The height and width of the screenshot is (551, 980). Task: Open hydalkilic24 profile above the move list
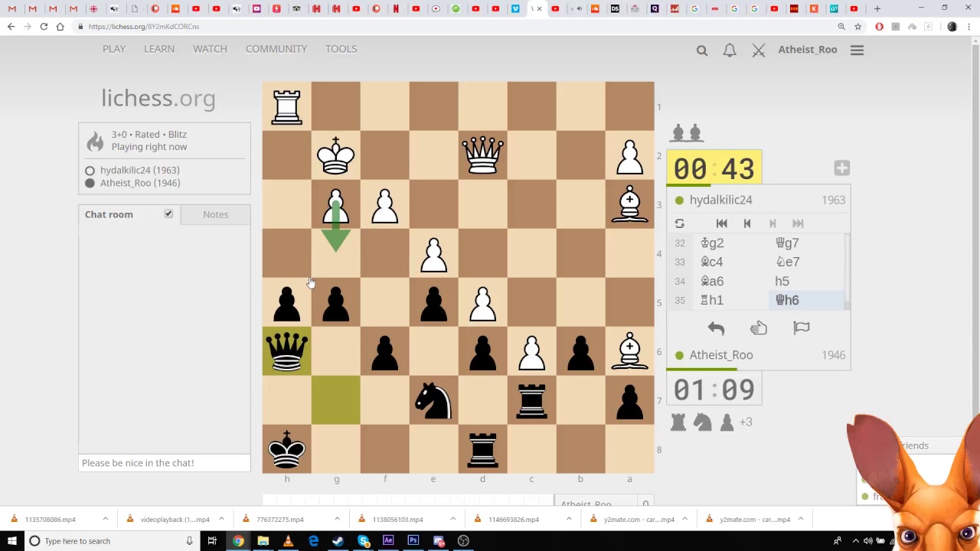point(720,200)
